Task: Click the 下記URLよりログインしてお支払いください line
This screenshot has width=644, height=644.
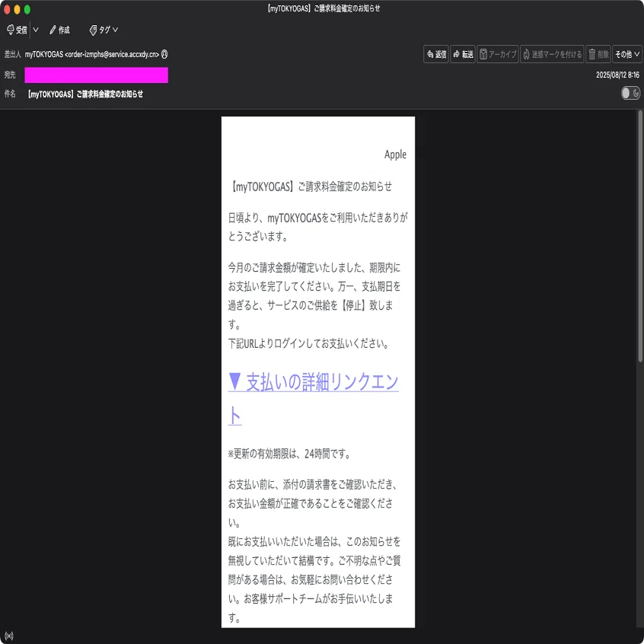Action: coord(308,343)
